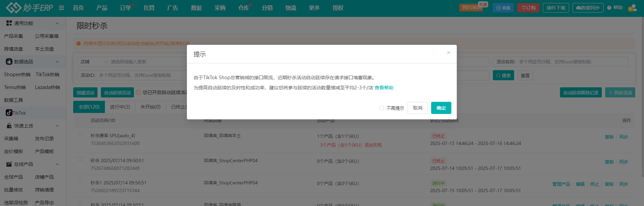
Task: Open the 仓库 top menu
Action: click(x=244, y=8)
